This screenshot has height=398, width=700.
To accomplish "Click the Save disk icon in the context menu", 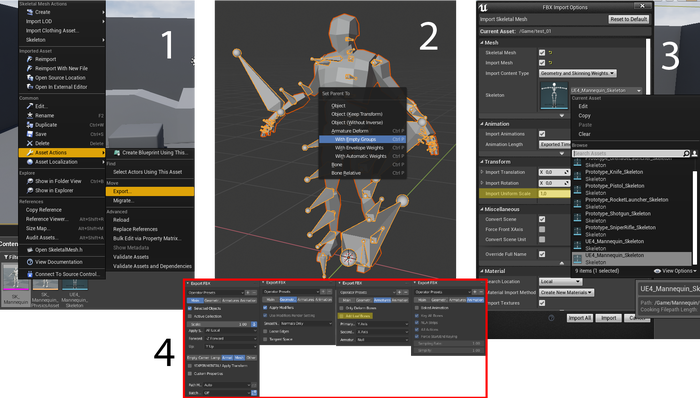I will coord(30,134).
